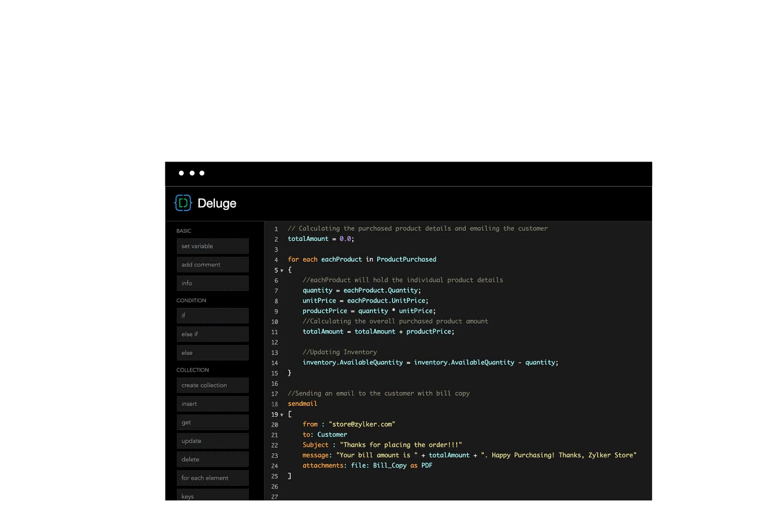The height and width of the screenshot is (532, 762).
Task: Choose 'create collection' from sidebar
Action: (212, 385)
